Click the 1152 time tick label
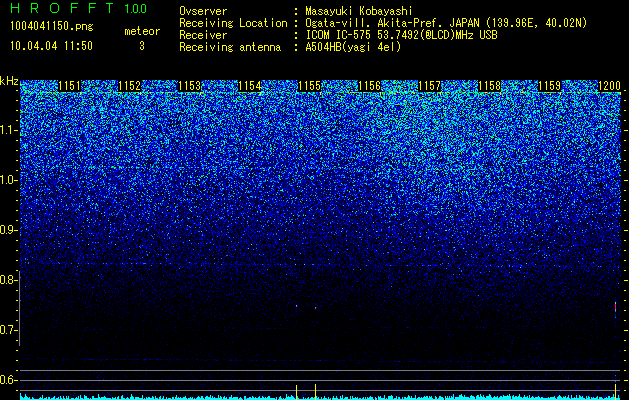Viewport: 629px width, 400px height. (130, 86)
